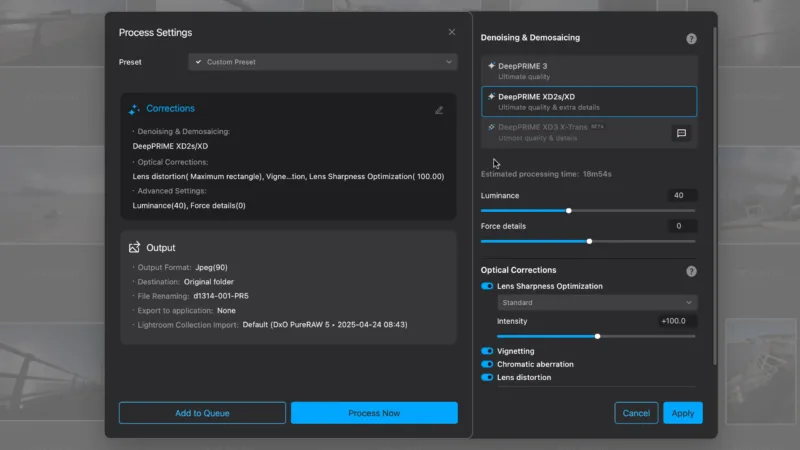Click Lightroom Collection Import default value
This screenshot has width=800, height=450.
coord(325,324)
